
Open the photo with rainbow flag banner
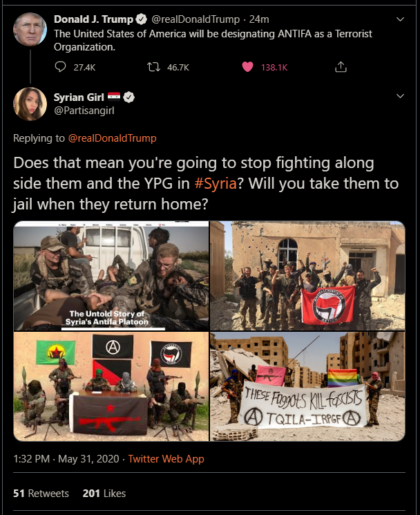(307, 386)
